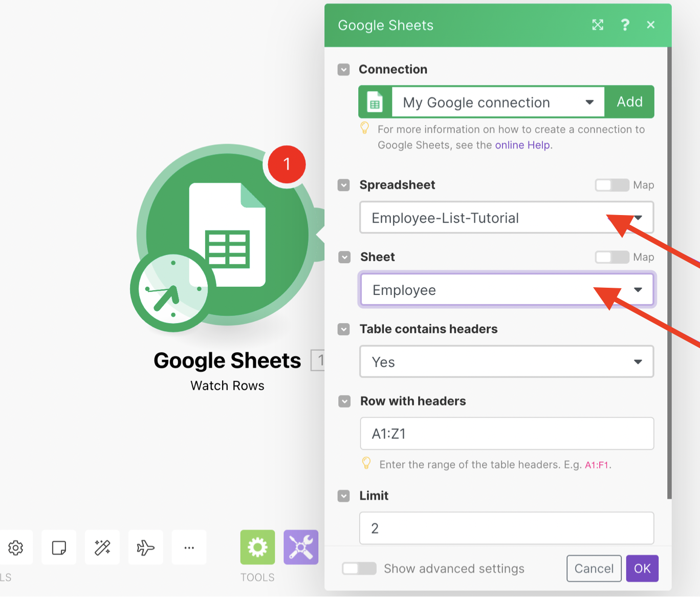The height and width of the screenshot is (597, 700).
Task: Open the online Help link
Action: pyautogui.click(x=522, y=145)
